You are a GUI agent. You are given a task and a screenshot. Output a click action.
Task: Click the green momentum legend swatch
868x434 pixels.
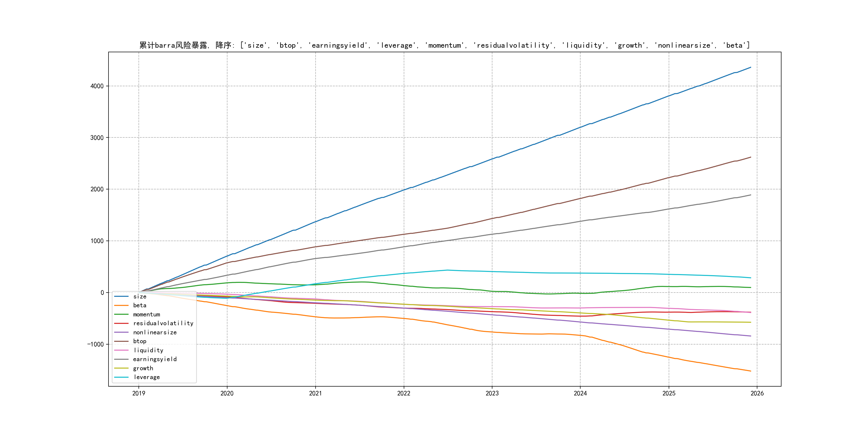point(121,314)
